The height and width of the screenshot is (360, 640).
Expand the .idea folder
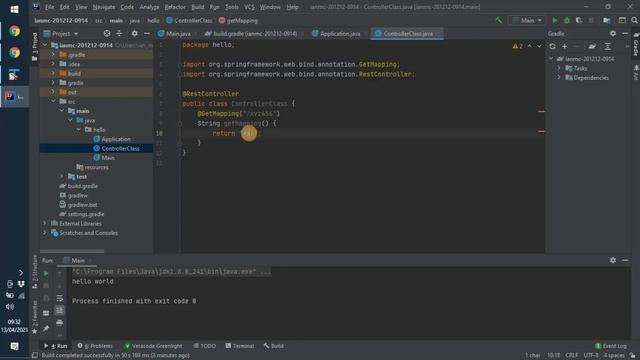[x=53, y=64]
